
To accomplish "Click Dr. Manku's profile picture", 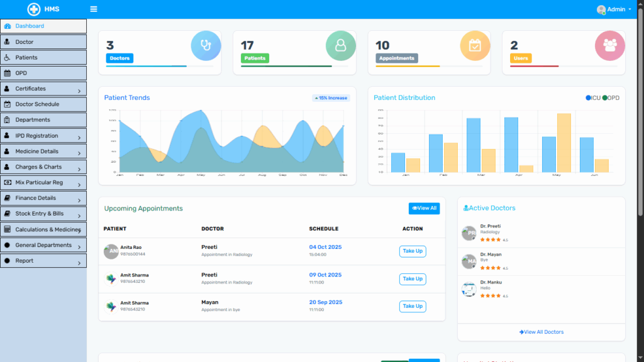I will (469, 289).
